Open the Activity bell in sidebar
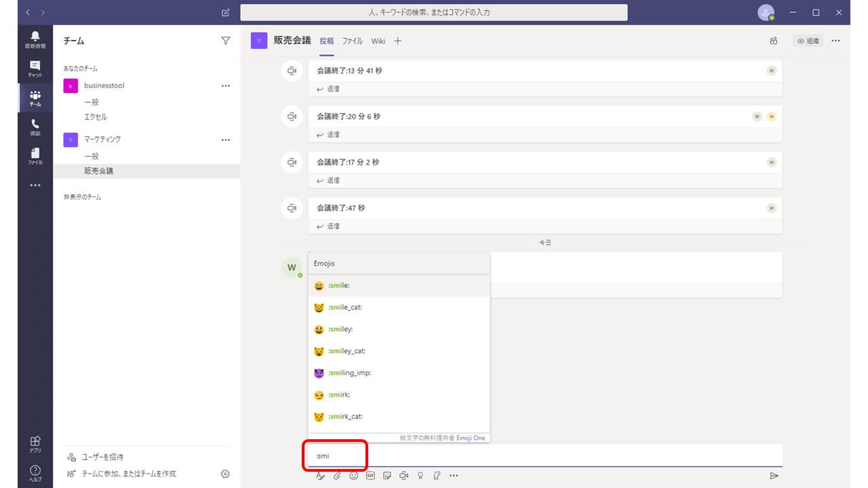 pyautogui.click(x=35, y=39)
